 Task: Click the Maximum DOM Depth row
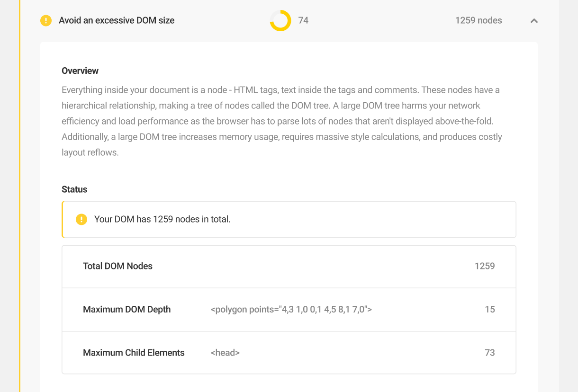(x=289, y=309)
